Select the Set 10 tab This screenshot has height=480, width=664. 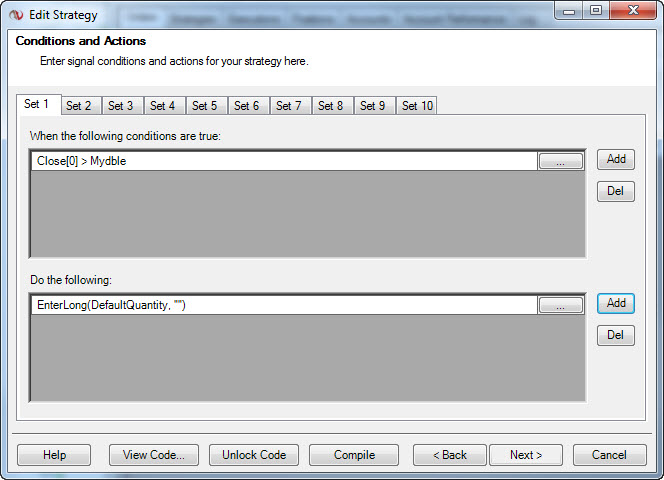[416, 106]
